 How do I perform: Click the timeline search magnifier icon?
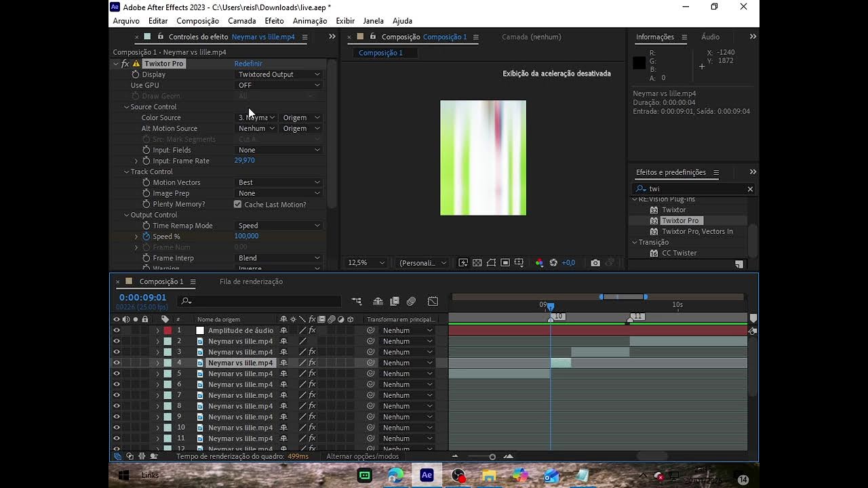coord(186,301)
